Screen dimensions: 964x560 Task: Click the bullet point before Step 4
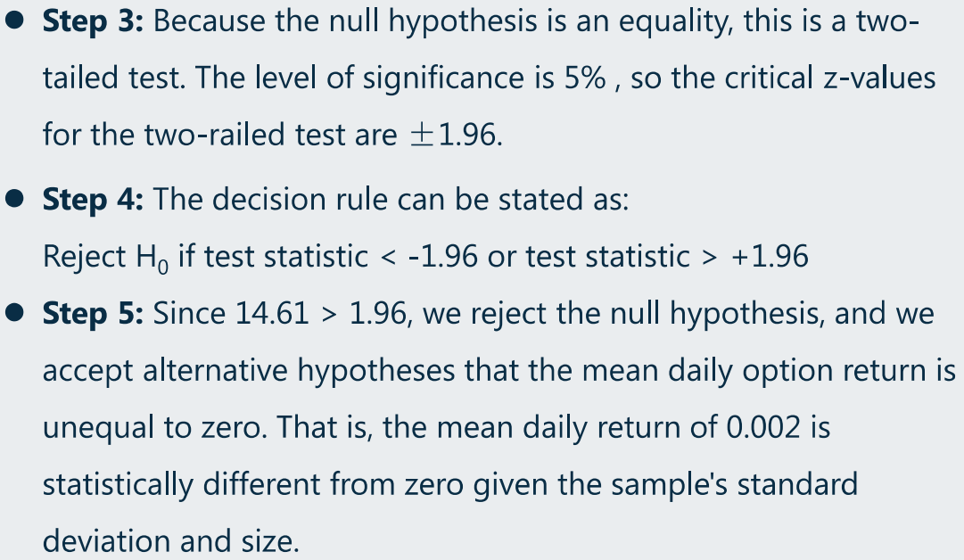(x=14, y=199)
